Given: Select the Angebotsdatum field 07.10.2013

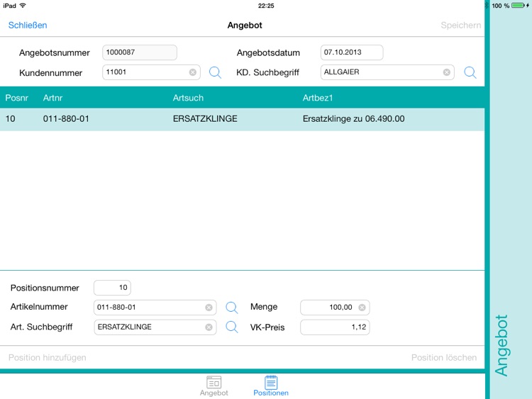Looking at the screenshot, I should pos(352,52).
